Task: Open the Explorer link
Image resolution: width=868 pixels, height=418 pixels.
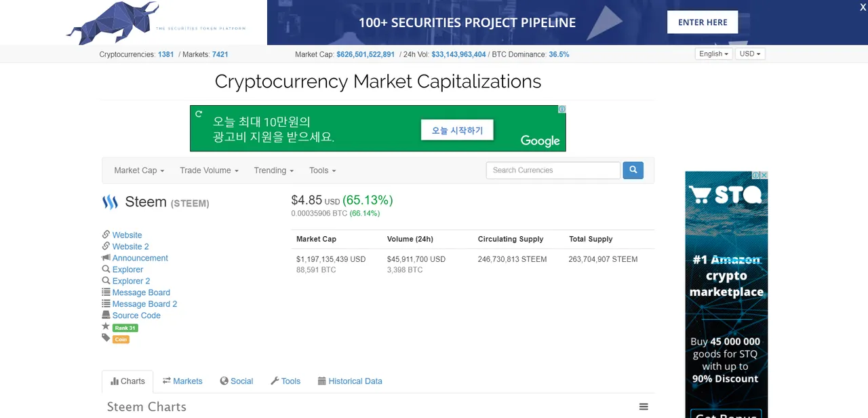Action: pyautogui.click(x=127, y=269)
